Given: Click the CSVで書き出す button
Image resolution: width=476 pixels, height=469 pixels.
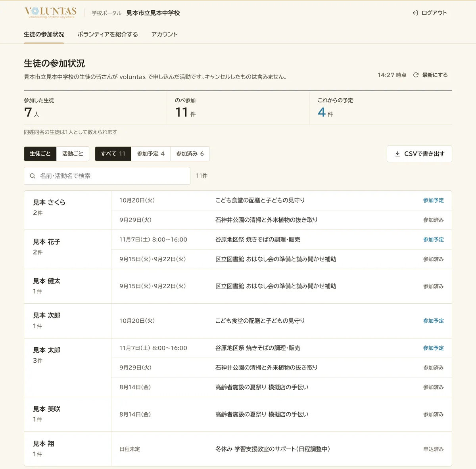Looking at the screenshot, I should tap(419, 154).
